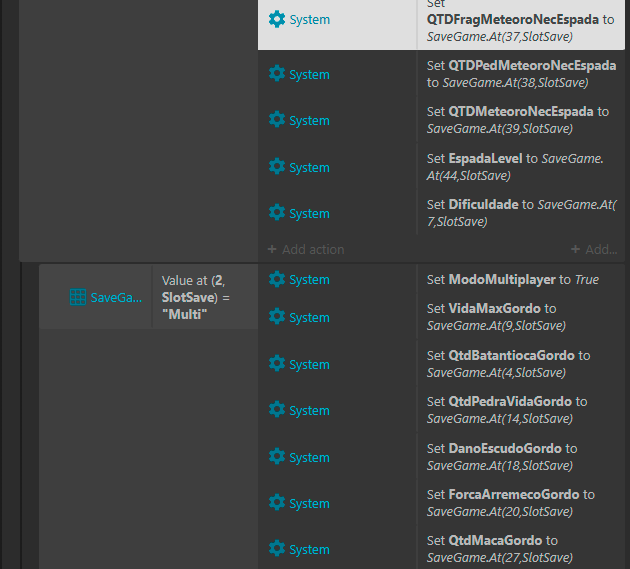Click System gear icon for QTDMeteoroNecEspada action
The height and width of the screenshot is (569, 630).
click(x=277, y=120)
